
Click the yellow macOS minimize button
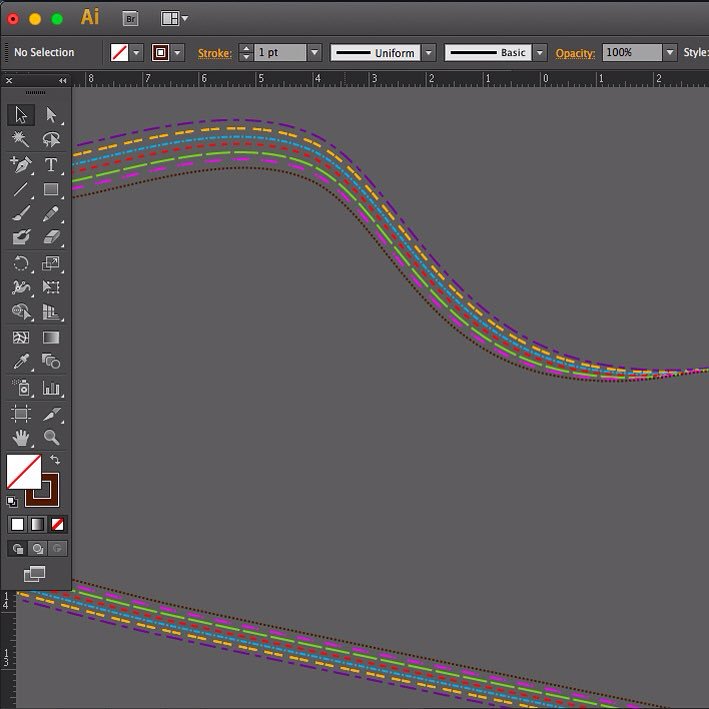pos(35,19)
